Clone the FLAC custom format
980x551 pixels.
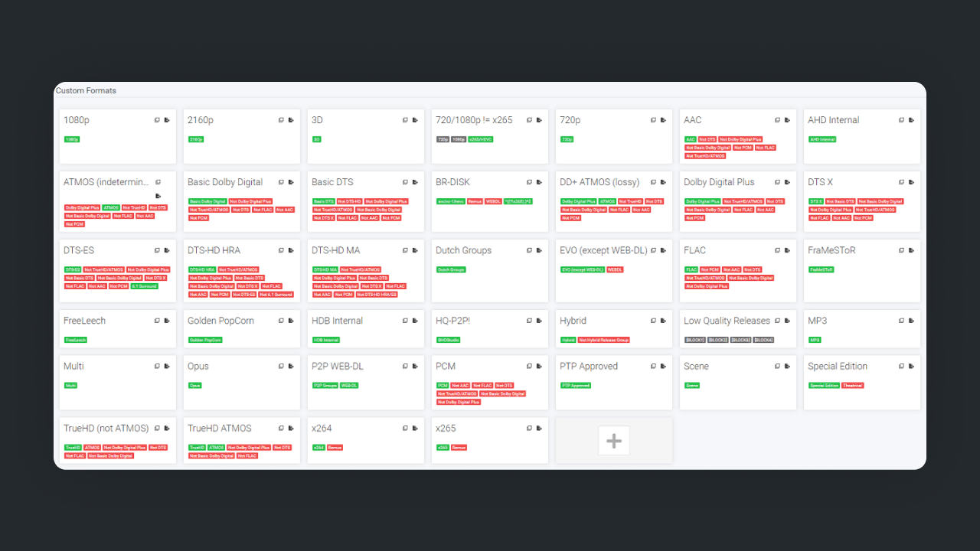click(777, 250)
